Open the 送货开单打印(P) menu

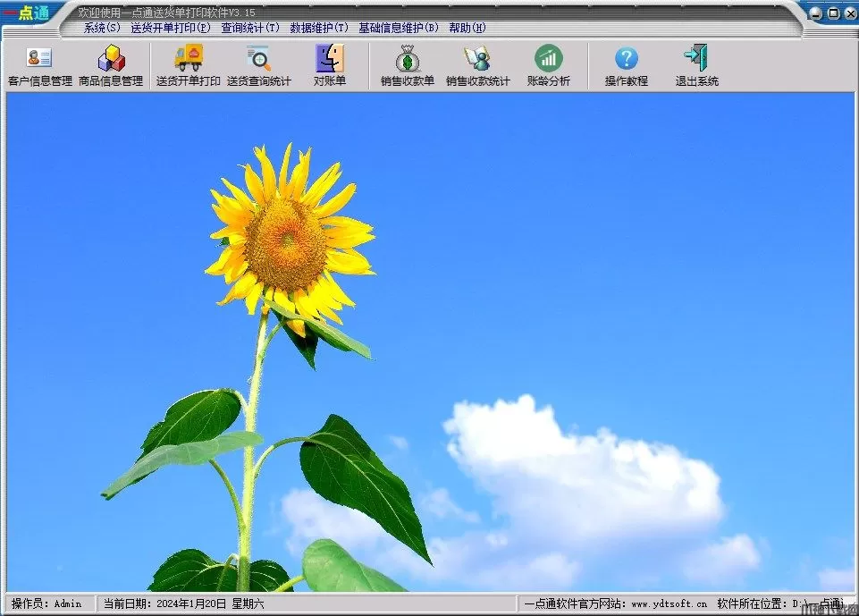point(170,28)
